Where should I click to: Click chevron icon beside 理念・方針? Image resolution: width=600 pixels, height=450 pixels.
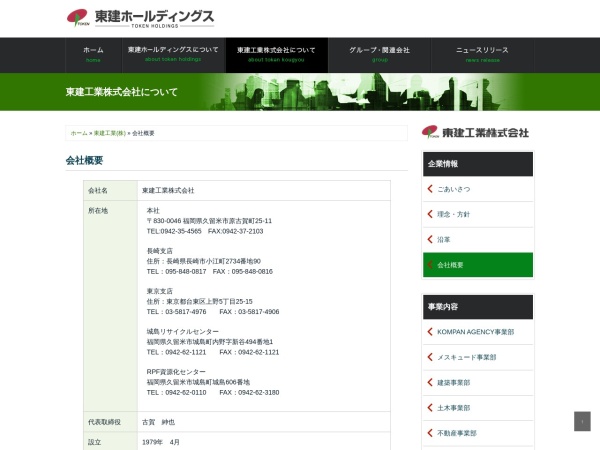click(430, 214)
